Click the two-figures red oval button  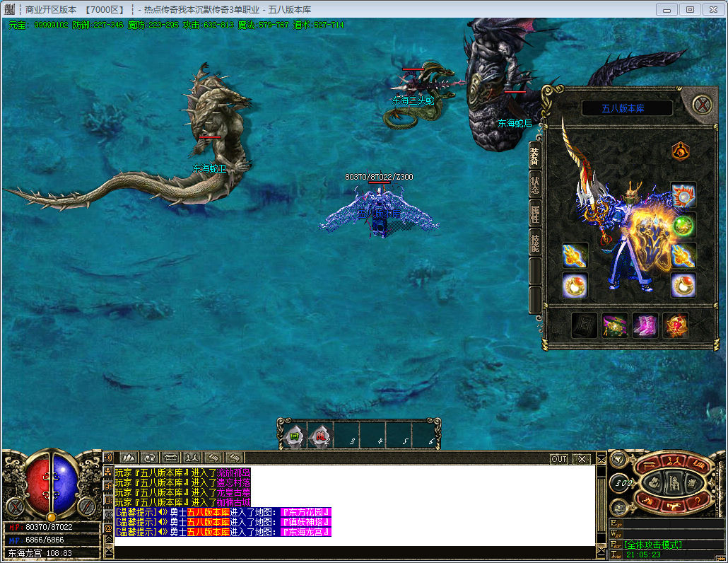point(674,460)
